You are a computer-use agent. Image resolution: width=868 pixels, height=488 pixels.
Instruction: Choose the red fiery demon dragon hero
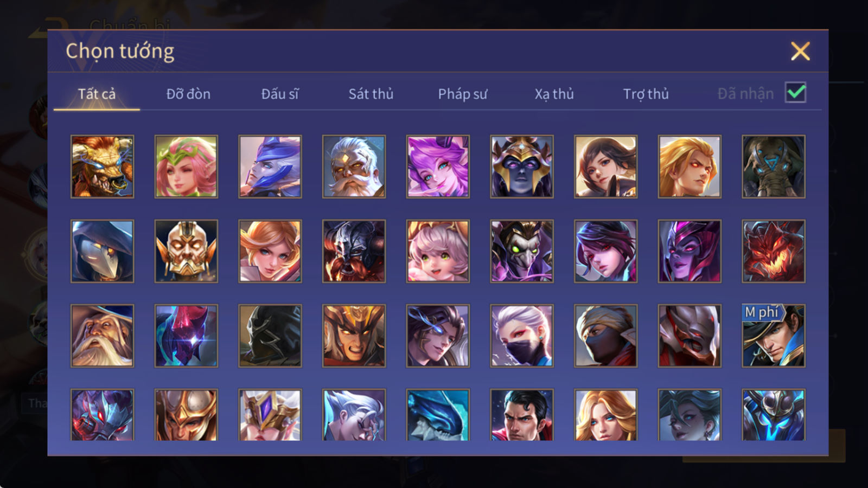774,251
